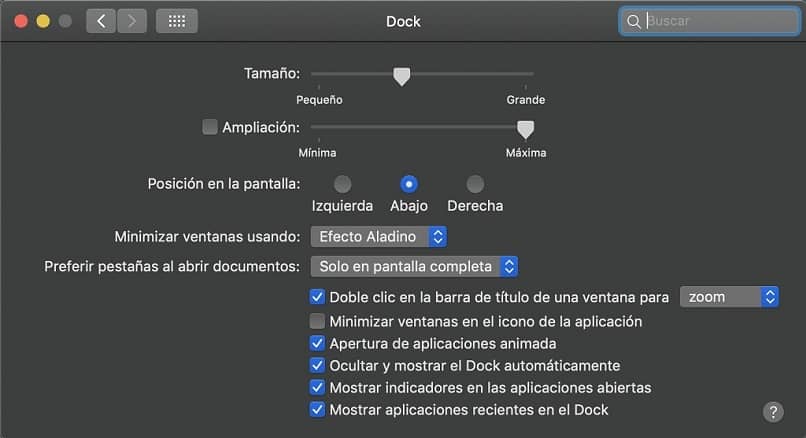Image resolution: width=806 pixels, height=438 pixels.
Task: Expand the zoom double-click action dropdown
Action: (729, 297)
